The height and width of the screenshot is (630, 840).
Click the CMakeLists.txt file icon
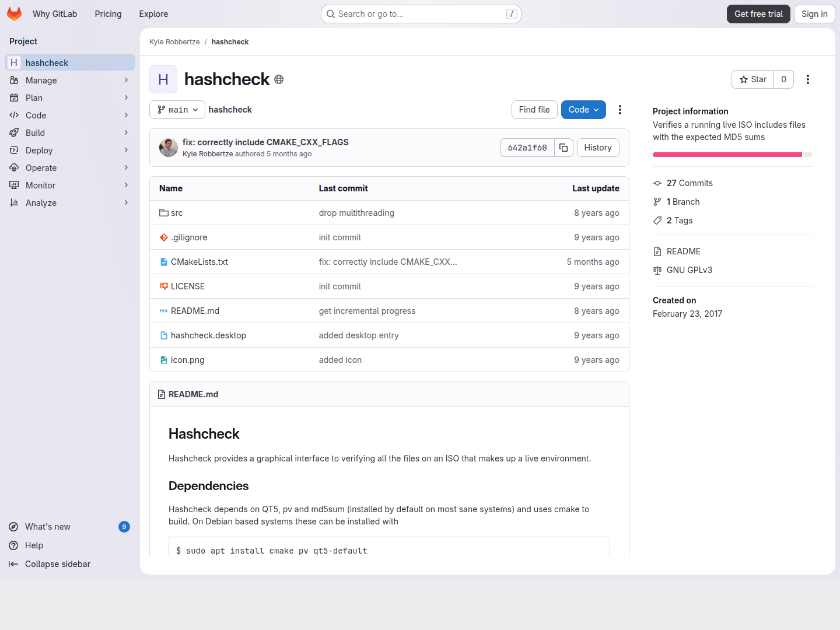coord(164,262)
